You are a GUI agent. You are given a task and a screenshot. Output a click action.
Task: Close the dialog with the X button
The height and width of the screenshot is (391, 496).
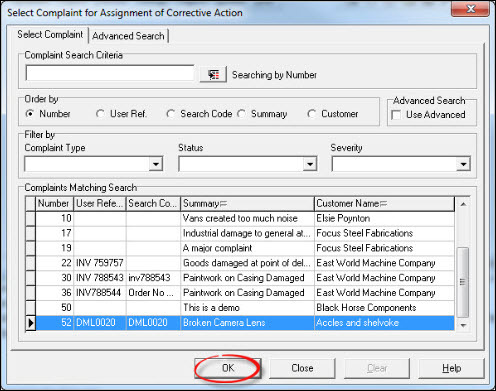471,8
